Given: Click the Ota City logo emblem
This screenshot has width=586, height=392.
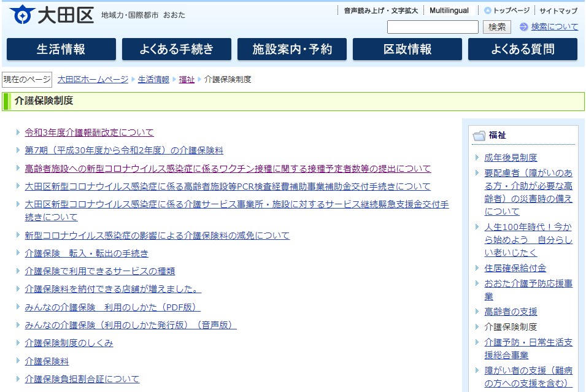Looking at the screenshot, I should click(x=23, y=14).
